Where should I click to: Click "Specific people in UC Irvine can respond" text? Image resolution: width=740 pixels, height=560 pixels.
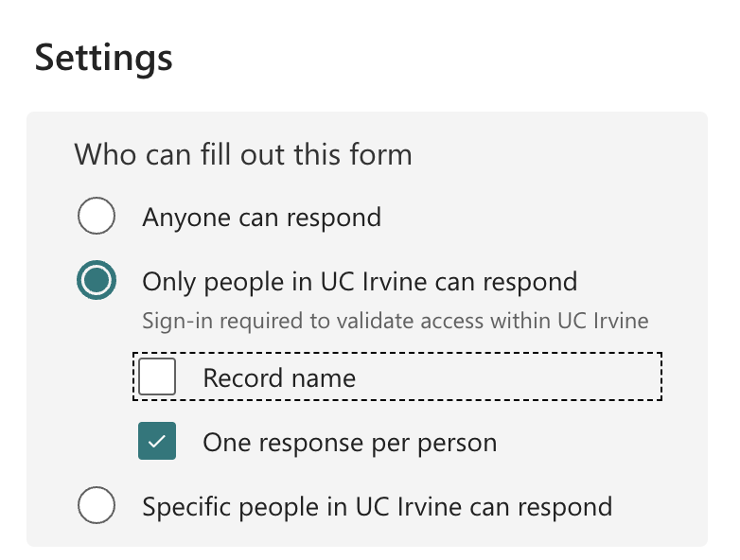(377, 506)
